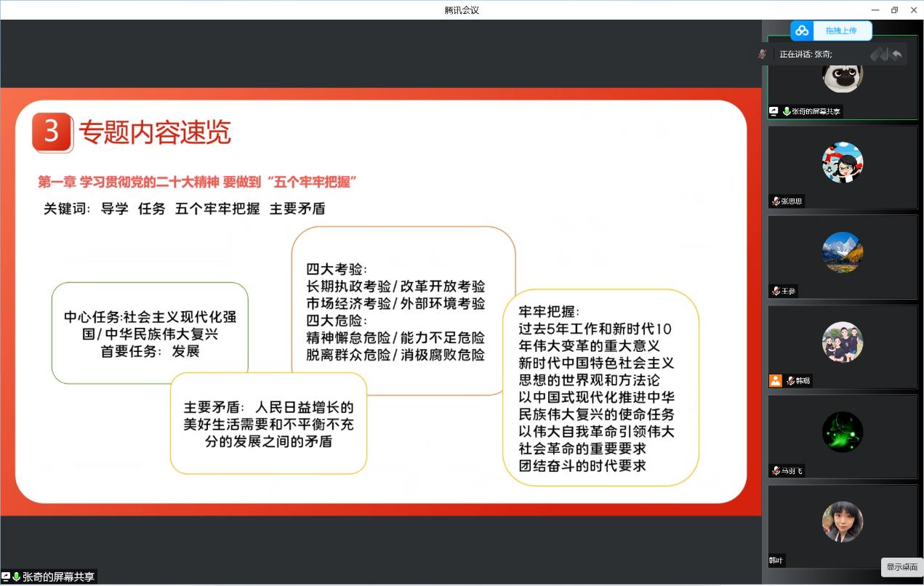Click the screen-share icon in 张奇's video tile
This screenshot has width=924, height=586.
click(774, 111)
